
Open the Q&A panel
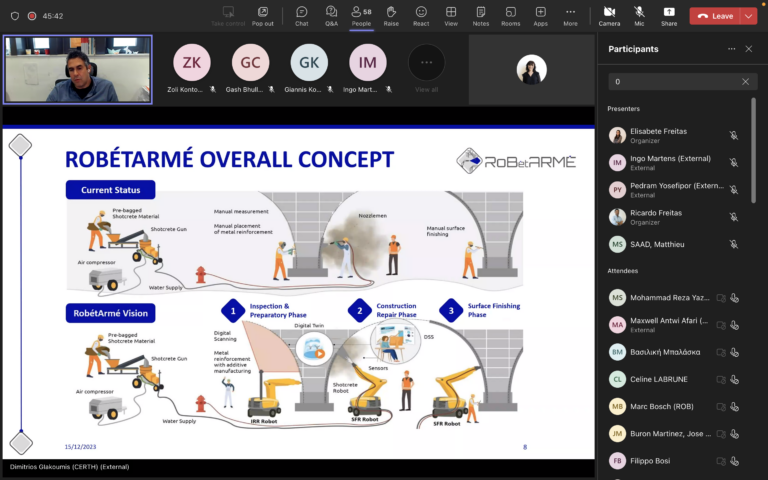point(332,16)
